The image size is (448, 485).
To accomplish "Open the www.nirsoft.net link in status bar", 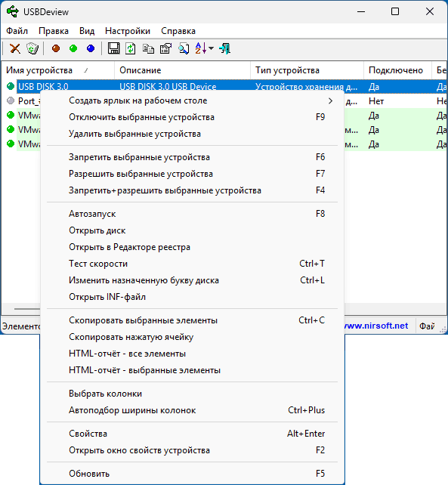I will pyautogui.click(x=376, y=326).
